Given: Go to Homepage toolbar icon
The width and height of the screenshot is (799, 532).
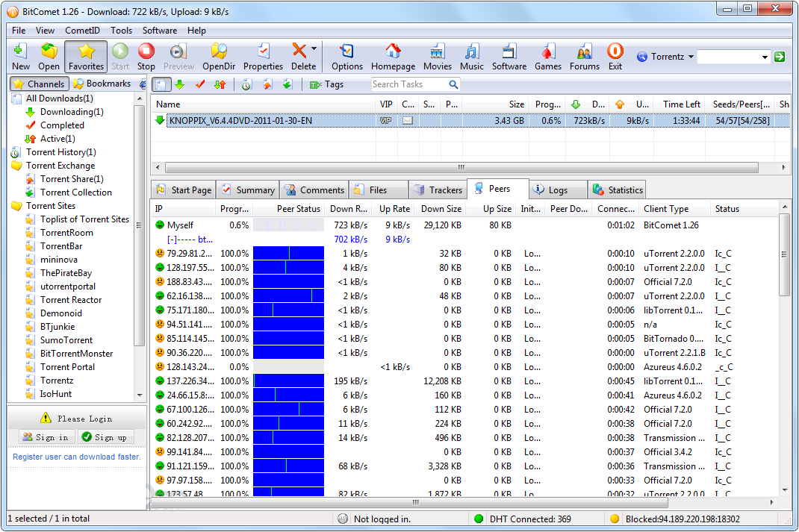Looking at the screenshot, I should [393, 56].
